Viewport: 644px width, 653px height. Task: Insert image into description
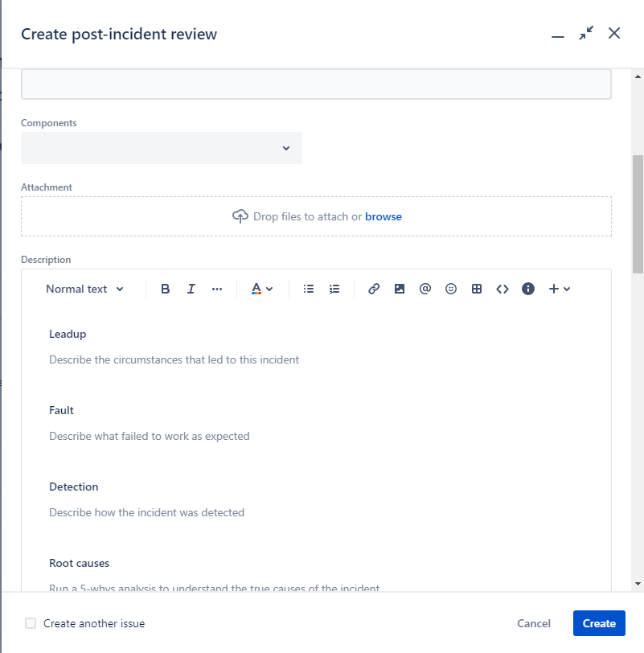400,289
